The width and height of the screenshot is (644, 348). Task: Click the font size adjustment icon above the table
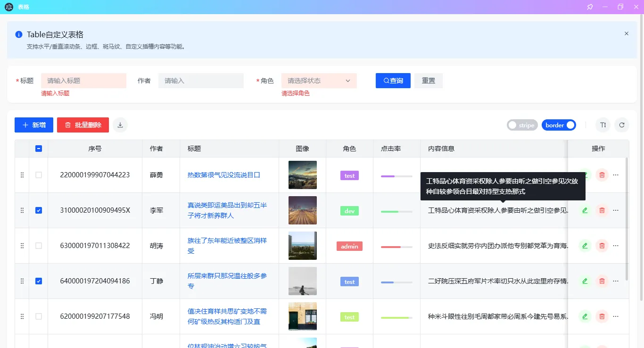pos(603,125)
